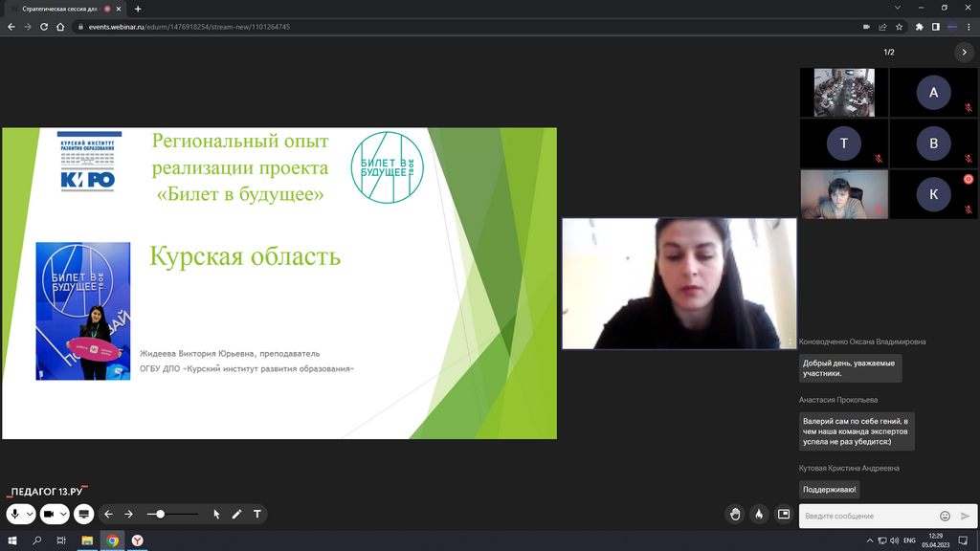980x551 pixels.
Task: Open the Chrome three-dot menu
Action: coord(969,27)
